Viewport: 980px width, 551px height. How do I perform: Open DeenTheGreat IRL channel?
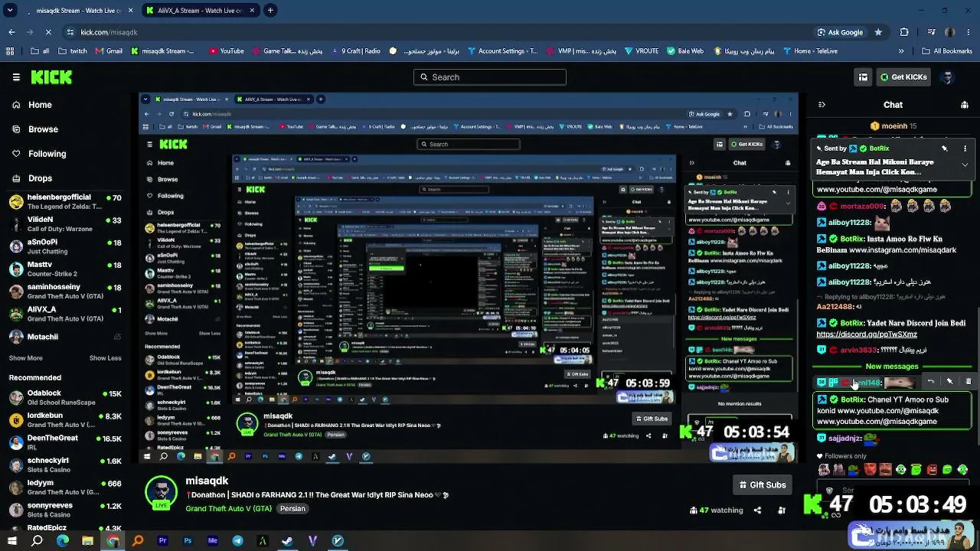tap(65, 442)
